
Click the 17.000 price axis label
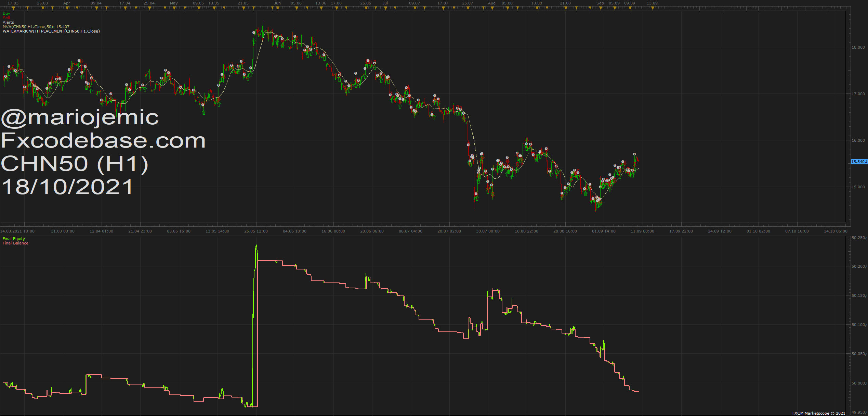click(858, 94)
